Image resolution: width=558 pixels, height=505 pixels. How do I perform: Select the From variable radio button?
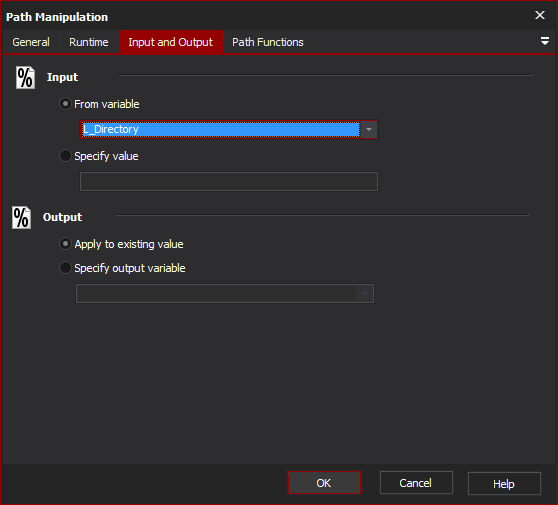(65, 104)
